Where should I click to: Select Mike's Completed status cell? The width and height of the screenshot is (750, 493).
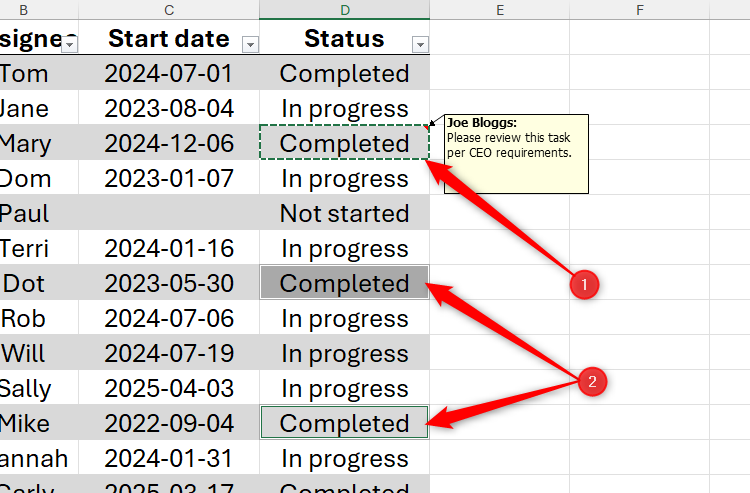344,423
